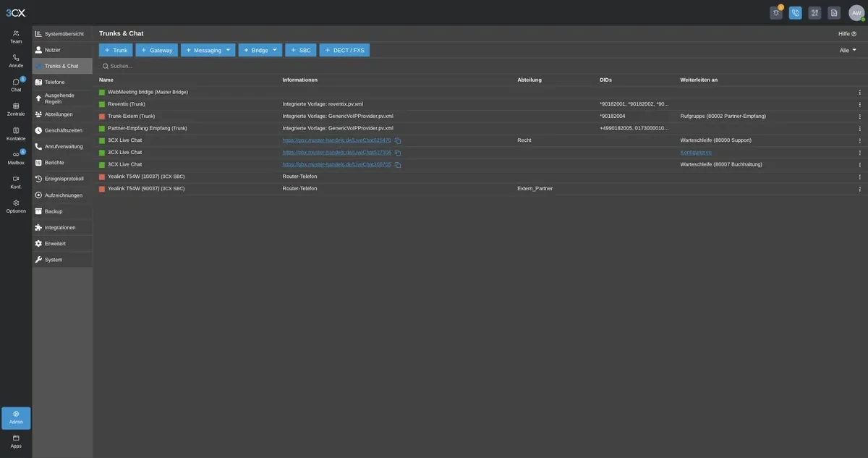Image resolution: width=868 pixels, height=458 pixels.
Task: Follow the Konfigurieren link
Action: [696, 153]
